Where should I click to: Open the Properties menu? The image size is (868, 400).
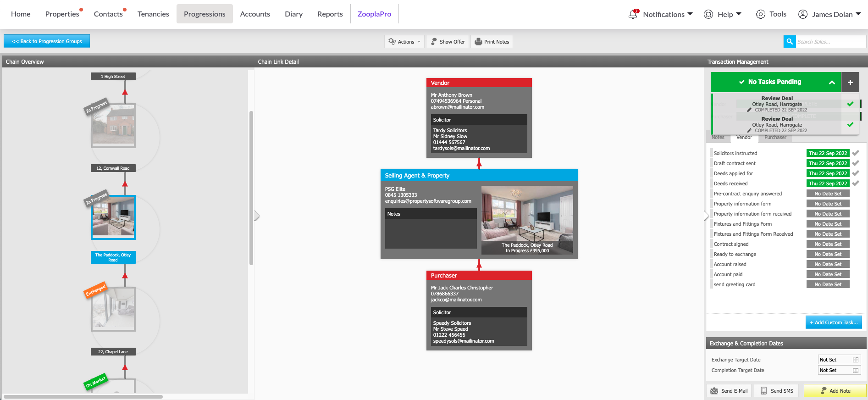[62, 14]
